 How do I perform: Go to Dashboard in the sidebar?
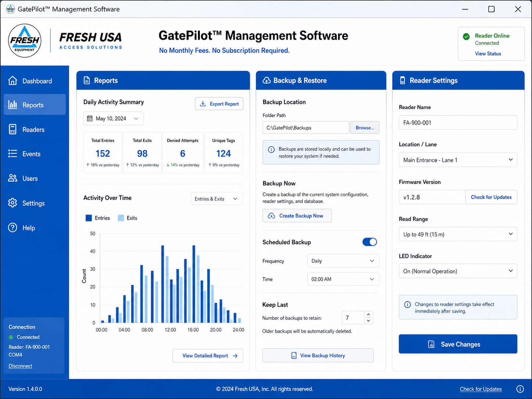35,81
